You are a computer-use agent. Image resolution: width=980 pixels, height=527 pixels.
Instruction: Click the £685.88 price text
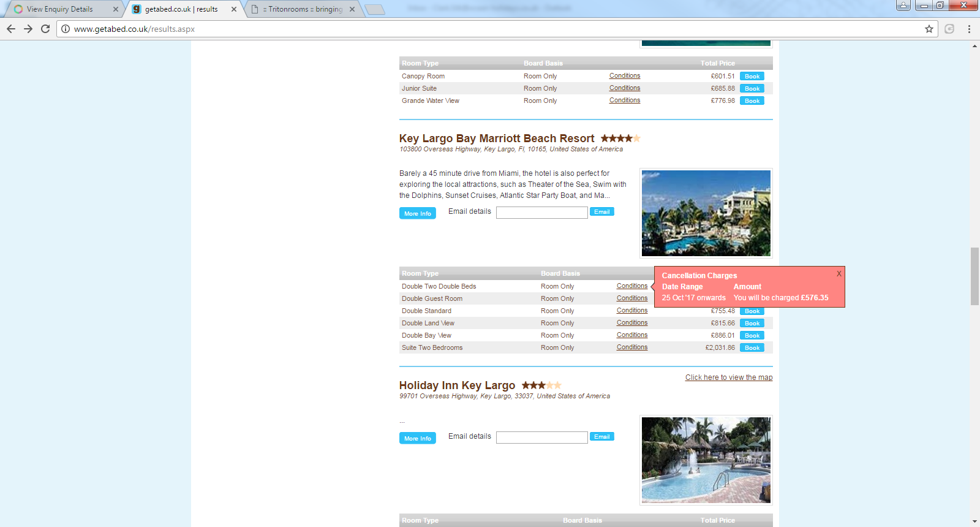723,88
